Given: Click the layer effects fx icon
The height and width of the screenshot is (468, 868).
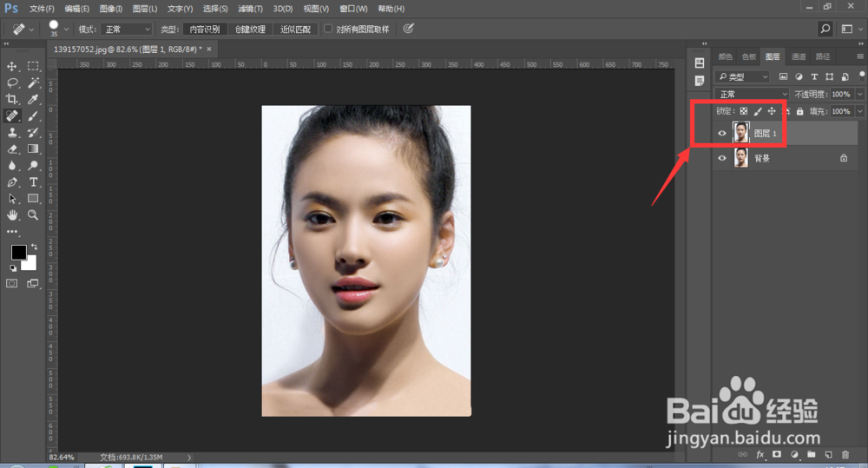Looking at the screenshot, I should tap(759, 455).
